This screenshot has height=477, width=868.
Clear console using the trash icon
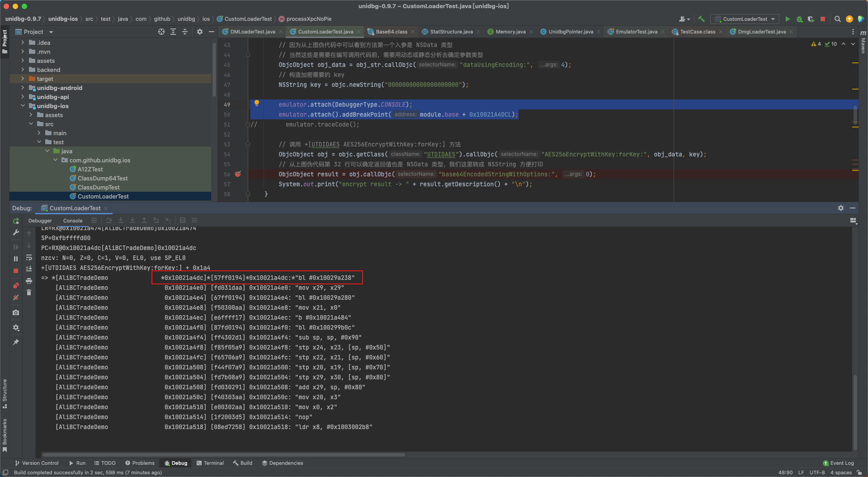tap(29, 293)
